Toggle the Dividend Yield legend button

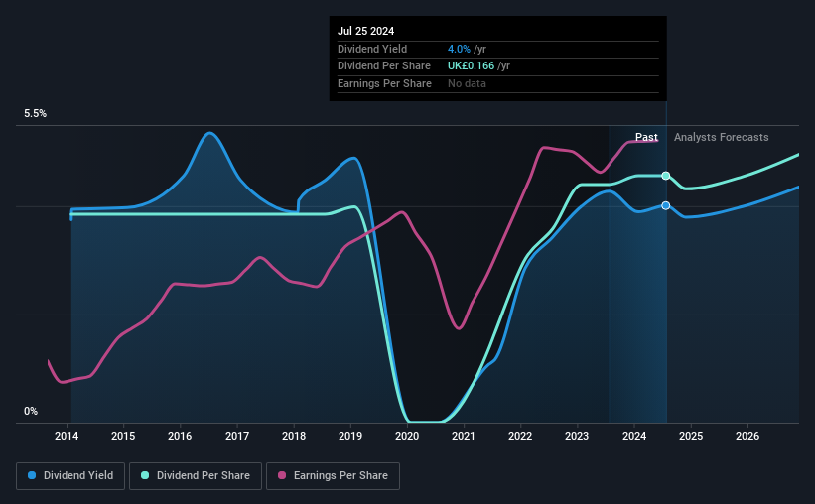click(x=70, y=476)
